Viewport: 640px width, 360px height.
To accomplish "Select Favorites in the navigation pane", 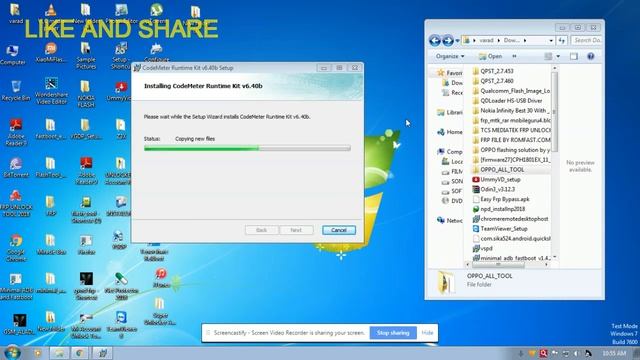I will point(450,73).
